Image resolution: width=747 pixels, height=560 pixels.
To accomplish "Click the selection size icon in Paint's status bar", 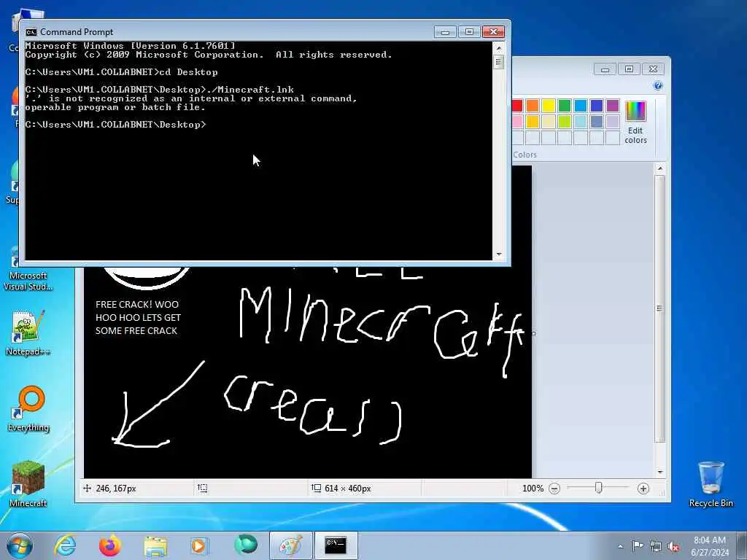I will [203, 488].
